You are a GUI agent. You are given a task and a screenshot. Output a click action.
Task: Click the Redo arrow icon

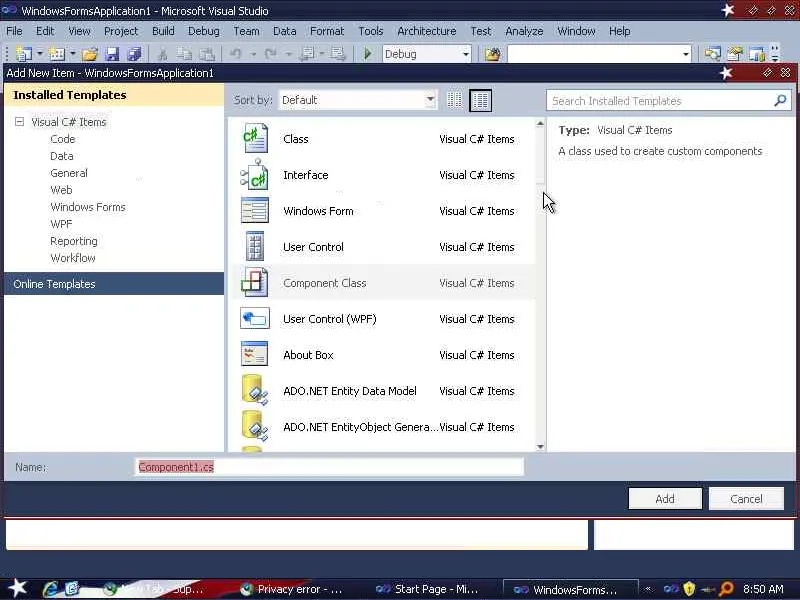point(270,54)
